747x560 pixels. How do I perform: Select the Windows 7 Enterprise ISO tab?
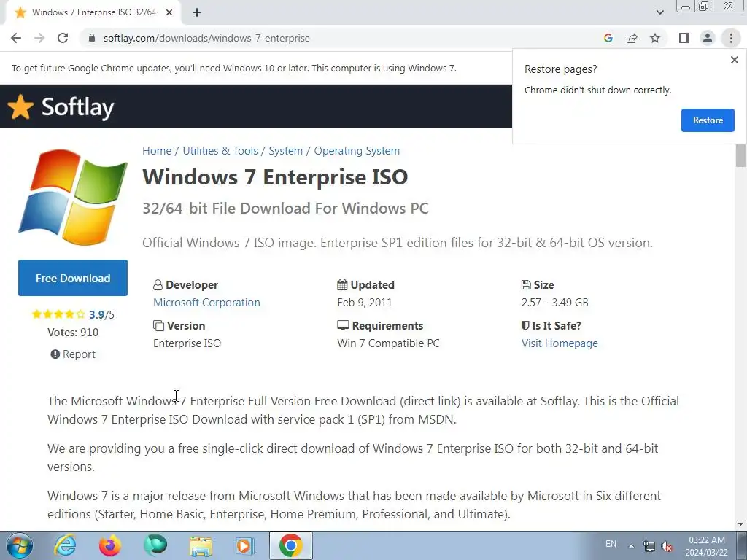[x=93, y=12]
